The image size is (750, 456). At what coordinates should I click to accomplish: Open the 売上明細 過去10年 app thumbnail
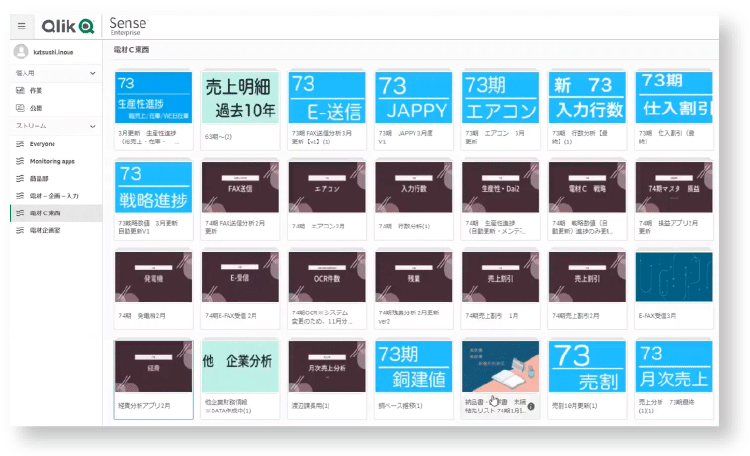pos(240,97)
